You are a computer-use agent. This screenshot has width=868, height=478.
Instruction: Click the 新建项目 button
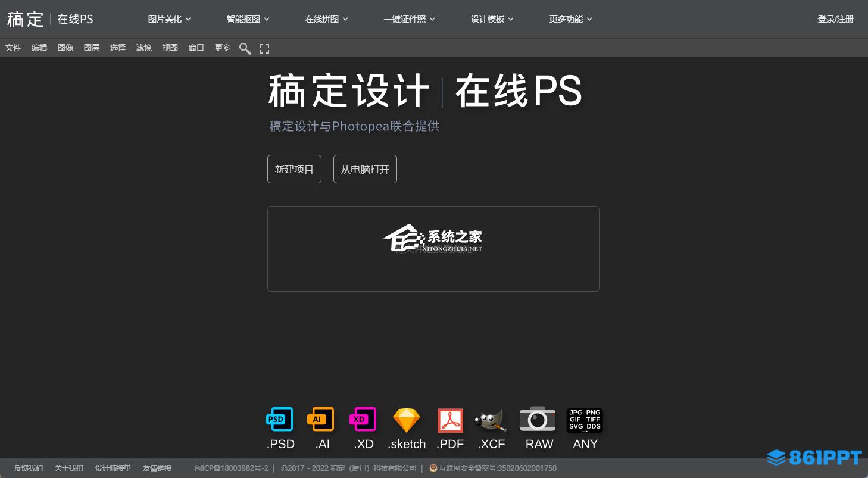click(294, 169)
